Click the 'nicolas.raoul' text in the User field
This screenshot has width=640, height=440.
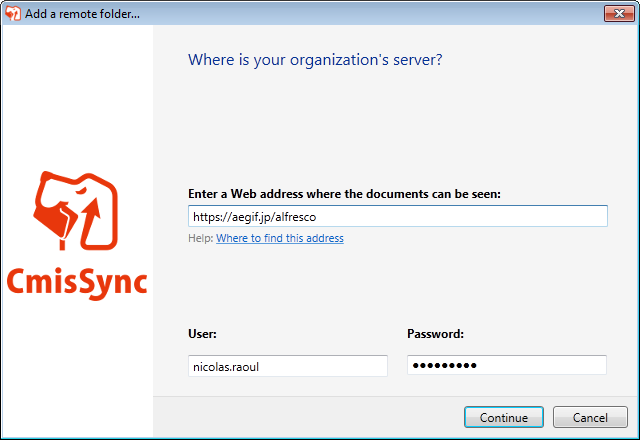pyautogui.click(x=225, y=366)
